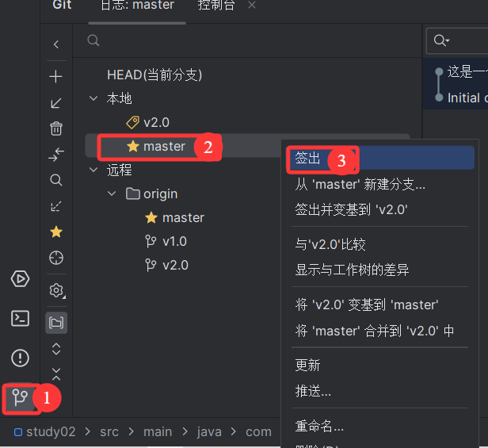
Task: Collapse the origin folder node
Action: click(x=112, y=193)
